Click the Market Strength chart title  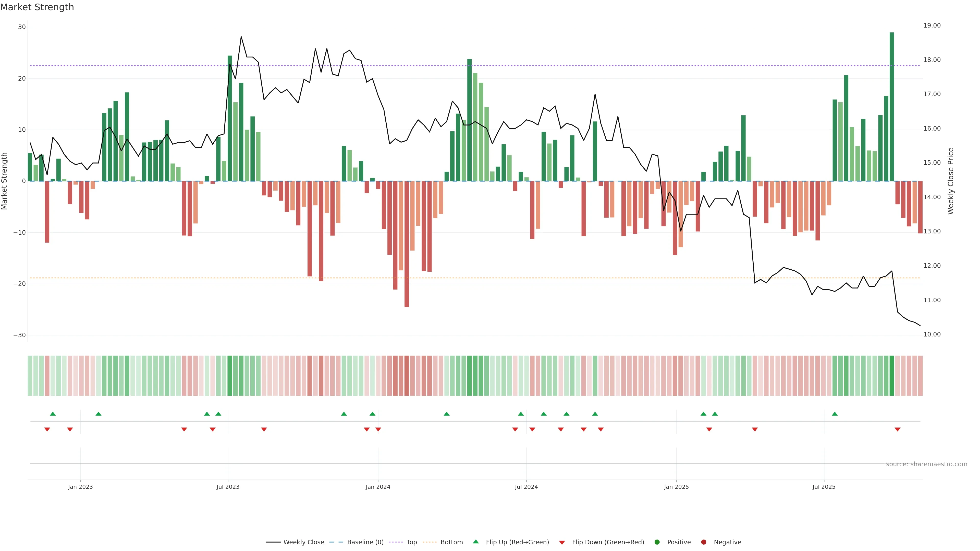[x=37, y=7]
